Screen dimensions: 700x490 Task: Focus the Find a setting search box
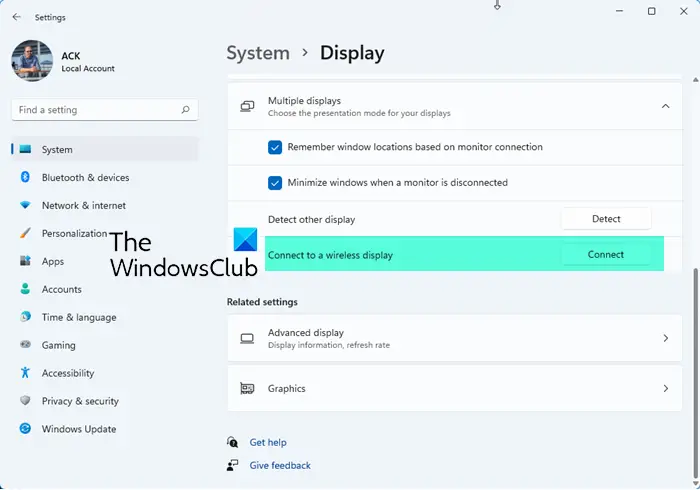104,110
